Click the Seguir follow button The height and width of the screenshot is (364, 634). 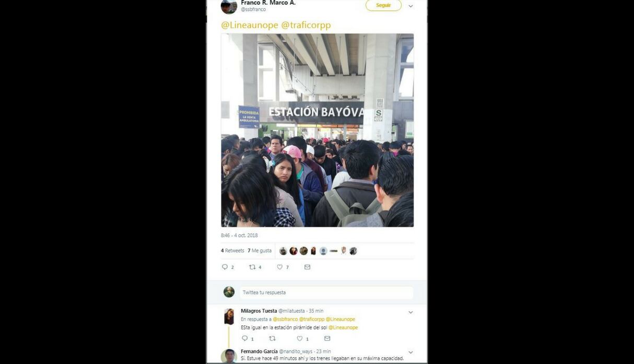click(383, 5)
